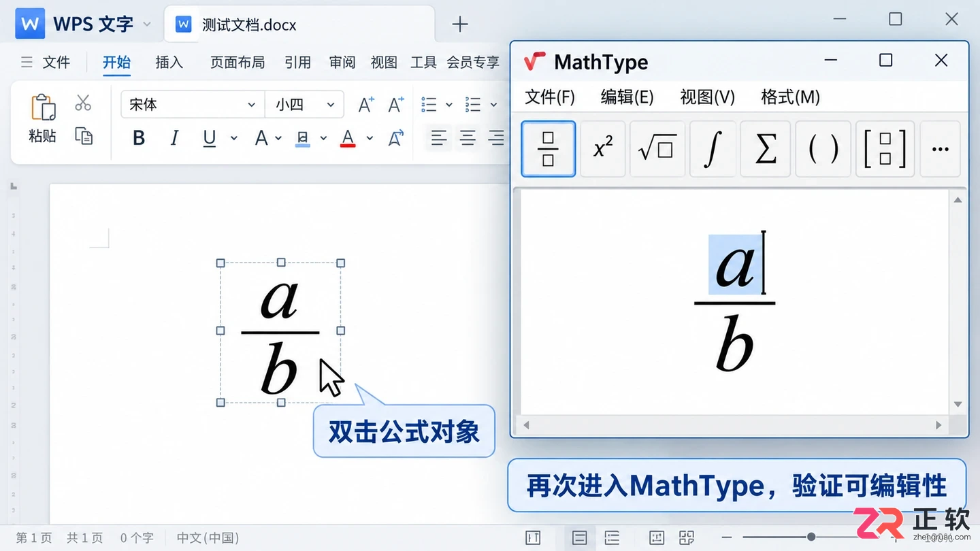The image size is (980, 551).
Task: Open the MathType 编辑(E) menu
Action: click(x=627, y=97)
